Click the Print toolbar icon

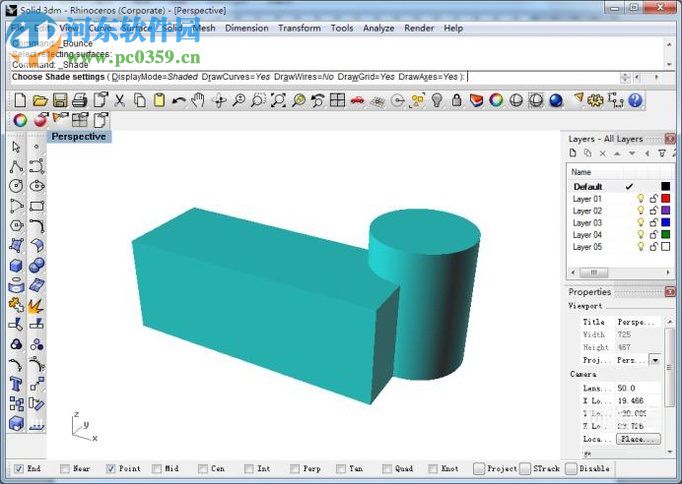[79, 100]
